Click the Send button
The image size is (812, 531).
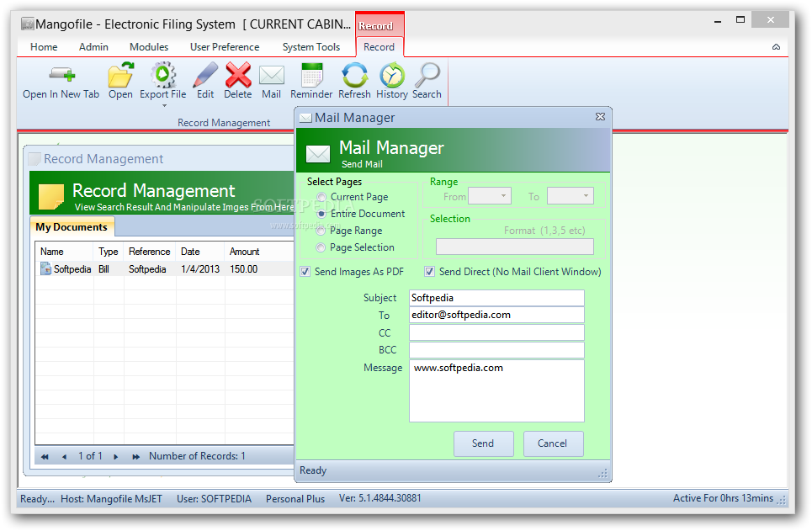click(x=483, y=443)
